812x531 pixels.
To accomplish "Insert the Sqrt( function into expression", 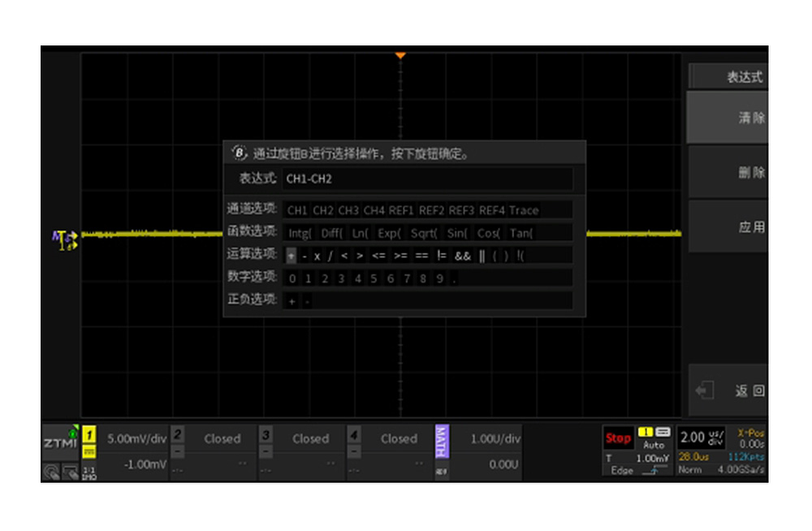I will tap(424, 233).
